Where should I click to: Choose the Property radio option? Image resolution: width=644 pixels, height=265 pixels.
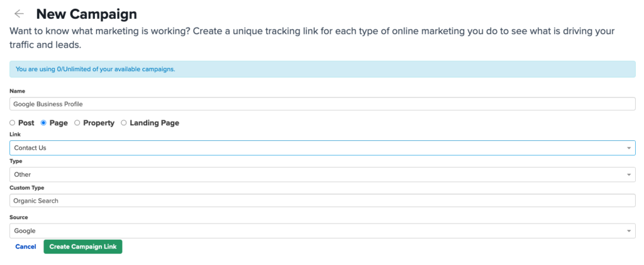point(77,123)
